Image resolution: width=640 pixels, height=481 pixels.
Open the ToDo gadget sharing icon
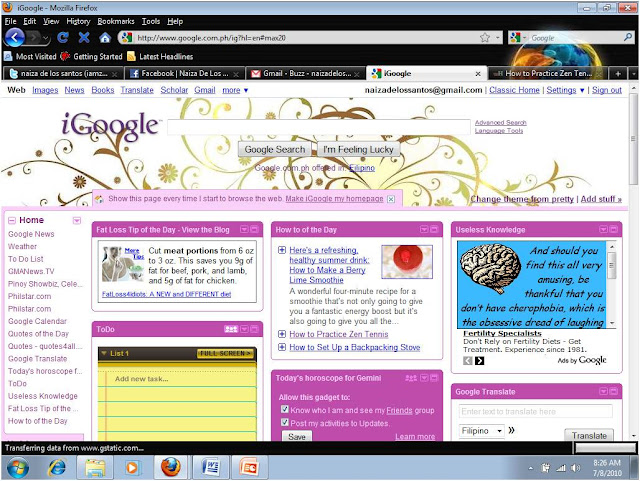(231, 329)
